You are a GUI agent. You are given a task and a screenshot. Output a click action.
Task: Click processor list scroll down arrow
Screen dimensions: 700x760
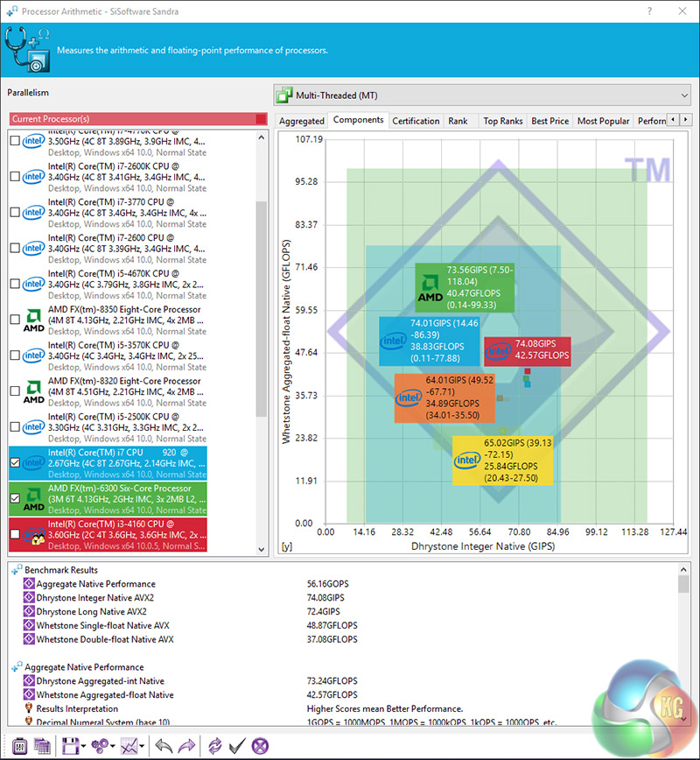(262, 549)
